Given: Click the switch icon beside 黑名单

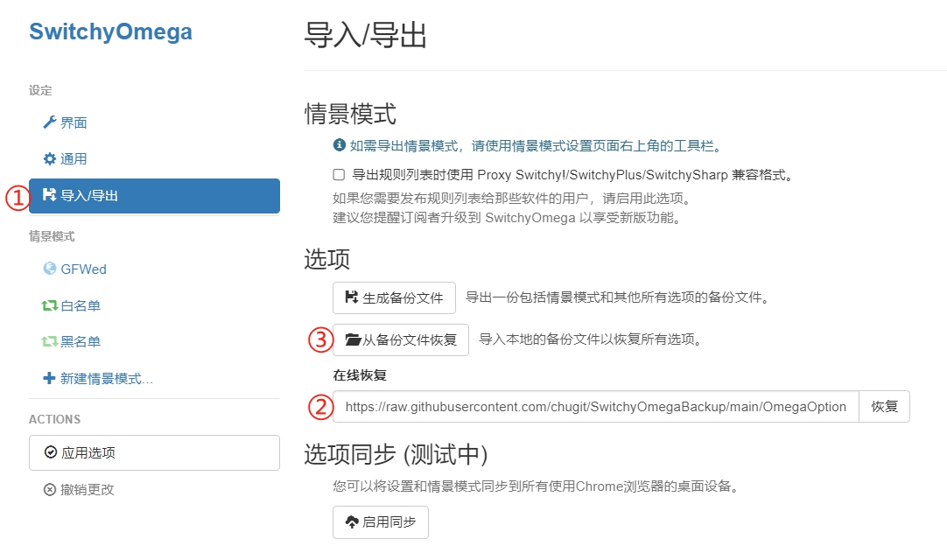Looking at the screenshot, I should [x=50, y=341].
